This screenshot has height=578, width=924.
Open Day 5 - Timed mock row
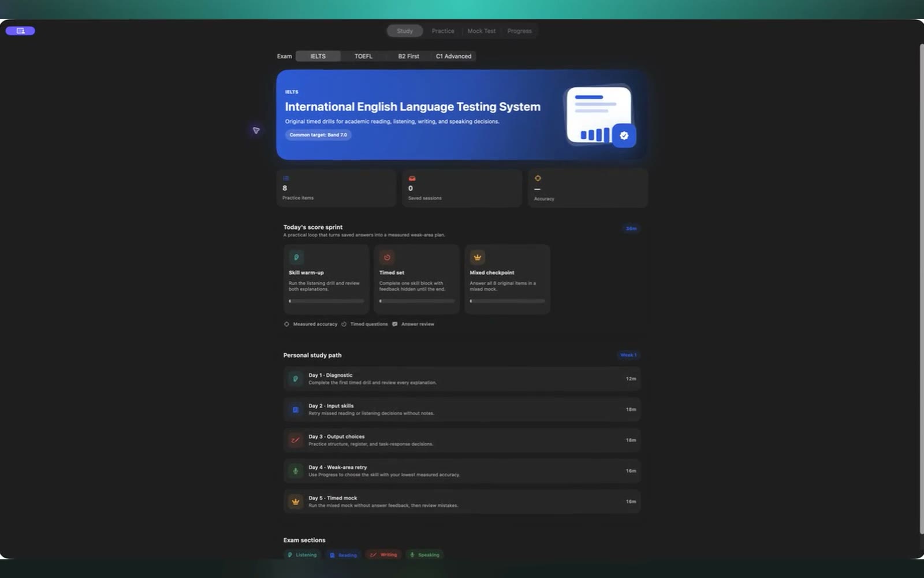pos(462,502)
